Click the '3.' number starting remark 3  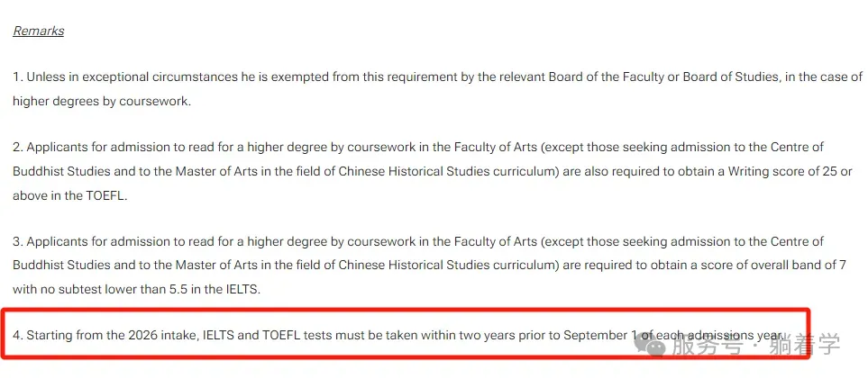(18, 242)
